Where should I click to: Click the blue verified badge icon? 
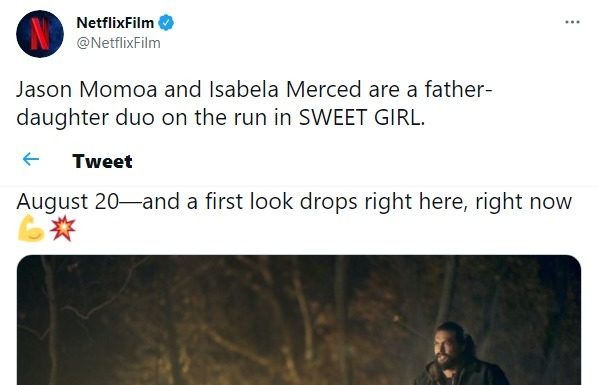pyautogui.click(x=166, y=23)
